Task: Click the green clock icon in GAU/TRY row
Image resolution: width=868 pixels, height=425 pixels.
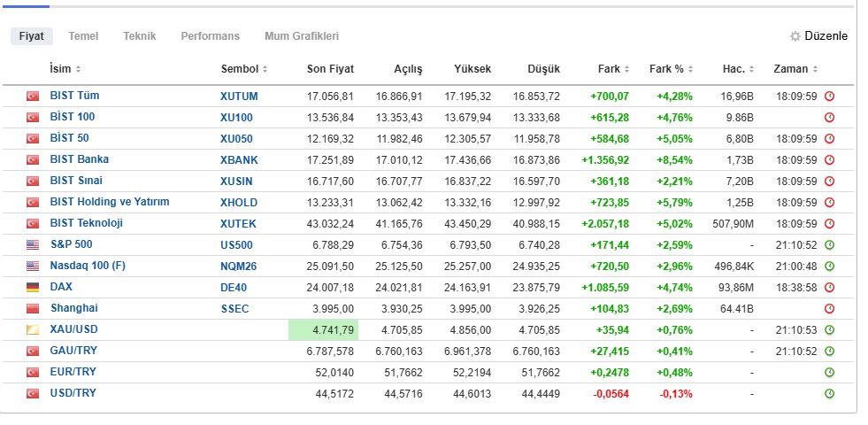Action: click(829, 352)
